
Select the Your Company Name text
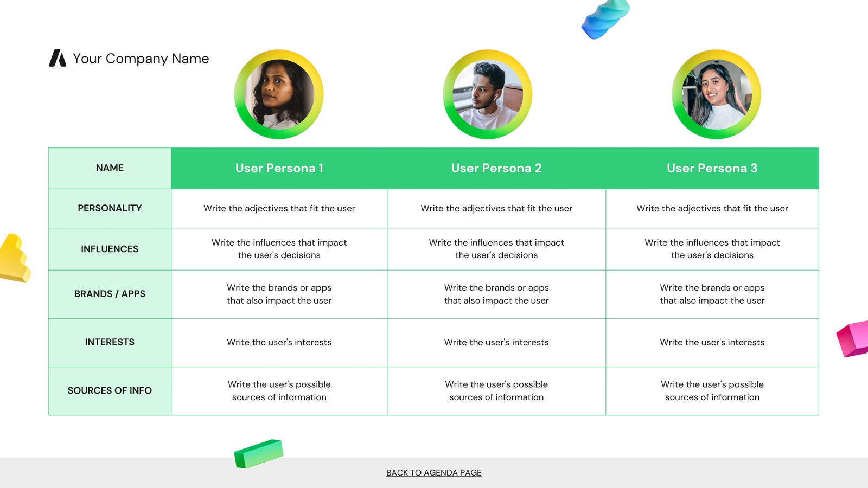coord(141,59)
